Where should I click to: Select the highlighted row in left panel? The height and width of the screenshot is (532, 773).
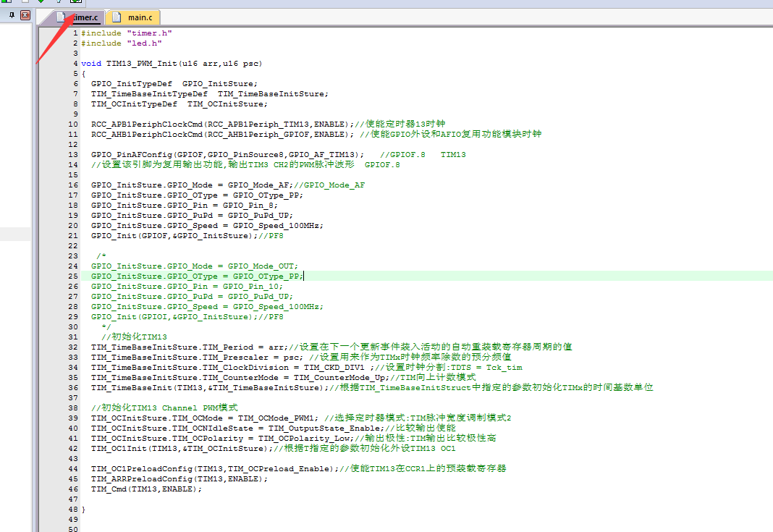[x=15, y=234]
